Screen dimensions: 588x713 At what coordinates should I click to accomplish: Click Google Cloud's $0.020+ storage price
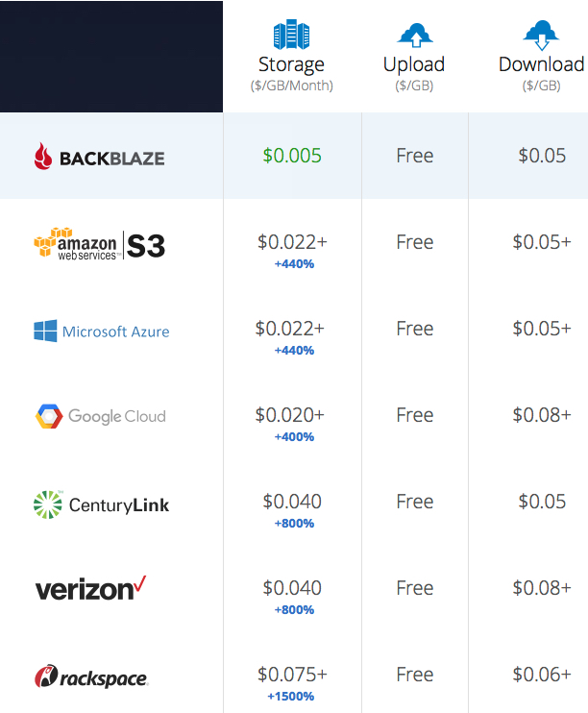pyautogui.click(x=290, y=415)
